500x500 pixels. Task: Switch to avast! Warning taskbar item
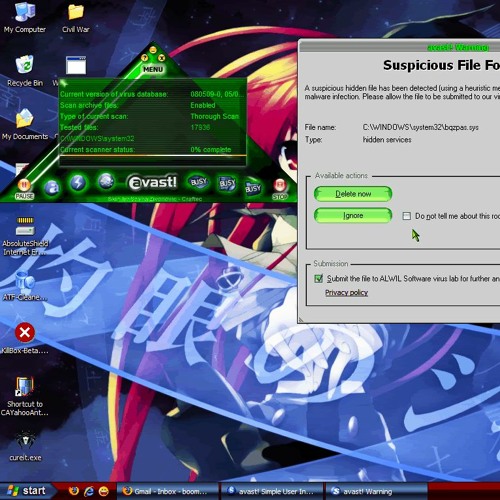pyautogui.click(x=377, y=491)
